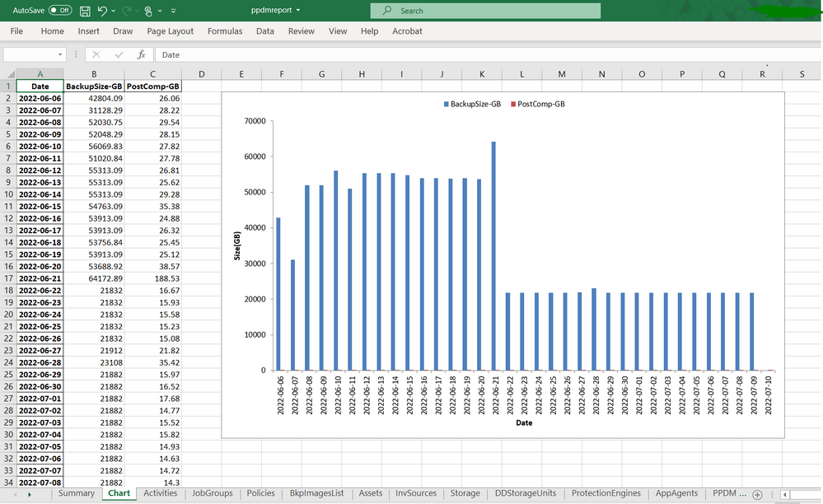
Task: Select column D header
Action: click(x=202, y=74)
